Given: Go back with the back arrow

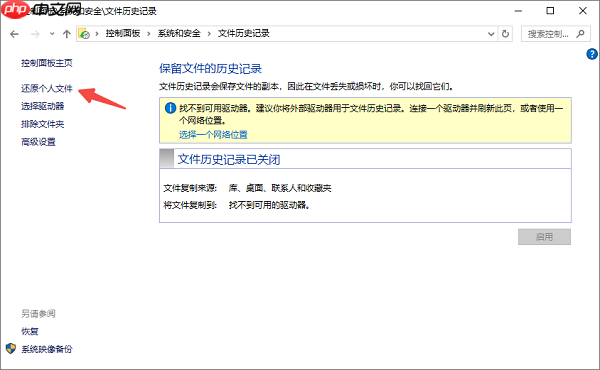Looking at the screenshot, I should (x=14, y=34).
